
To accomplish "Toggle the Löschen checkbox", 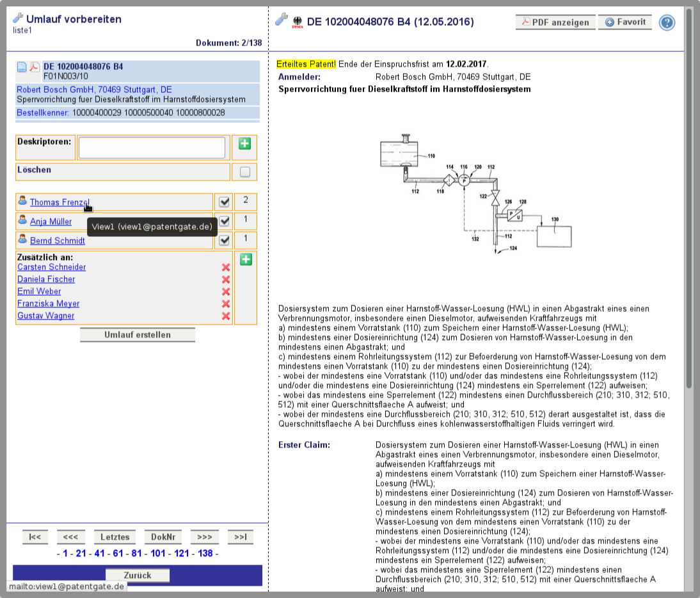I will pyautogui.click(x=244, y=172).
